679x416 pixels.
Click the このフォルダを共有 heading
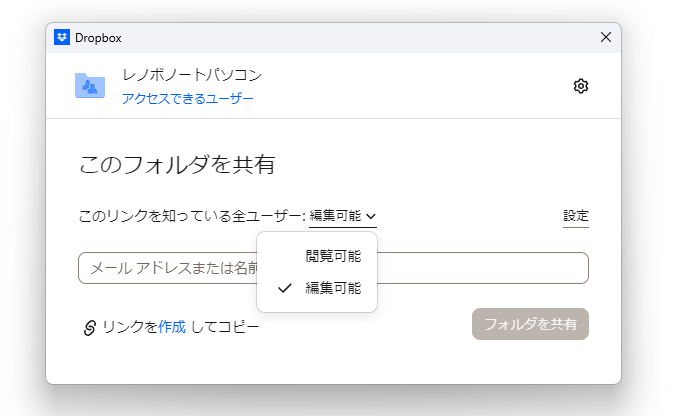tap(177, 165)
